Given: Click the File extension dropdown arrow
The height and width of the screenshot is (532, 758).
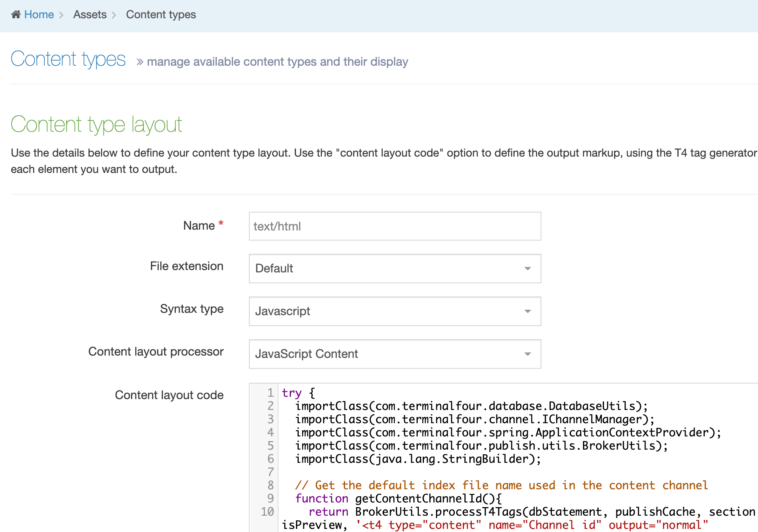Looking at the screenshot, I should 528,269.
